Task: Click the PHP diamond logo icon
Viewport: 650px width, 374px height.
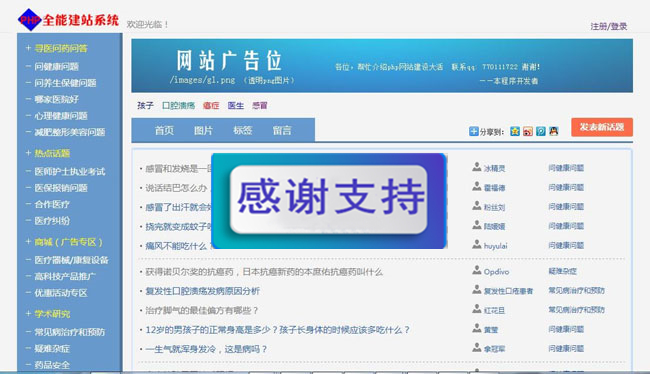Action: (29, 19)
